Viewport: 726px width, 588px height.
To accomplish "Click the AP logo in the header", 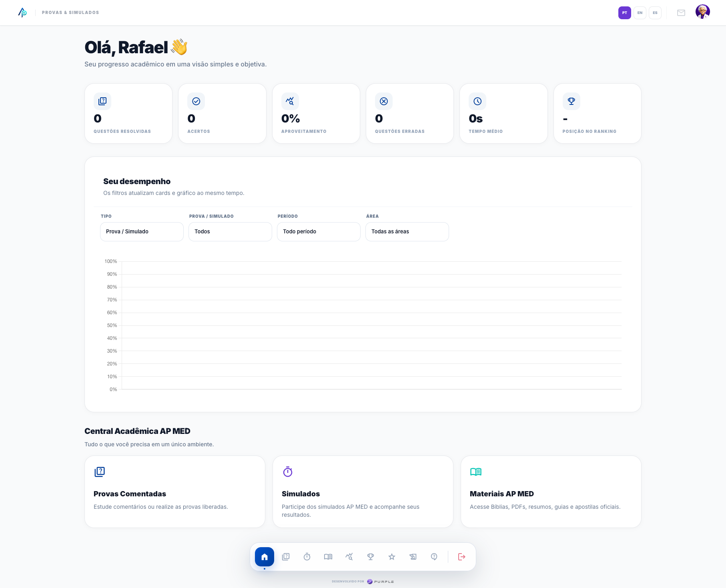I will click(x=22, y=12).
